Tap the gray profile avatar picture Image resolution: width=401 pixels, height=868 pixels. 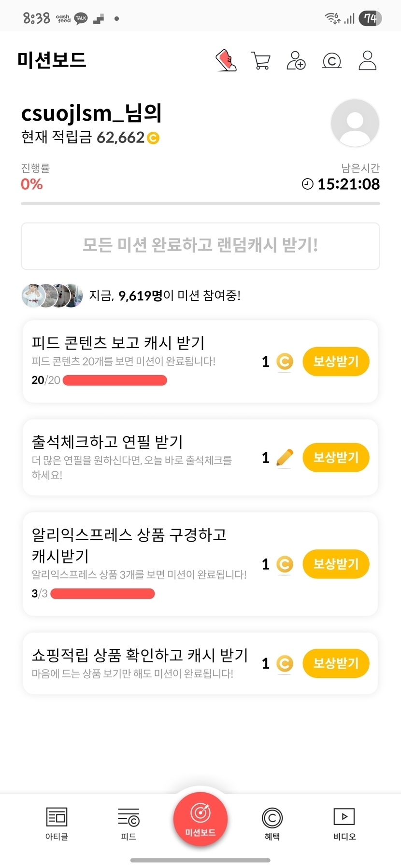point(355,123)
